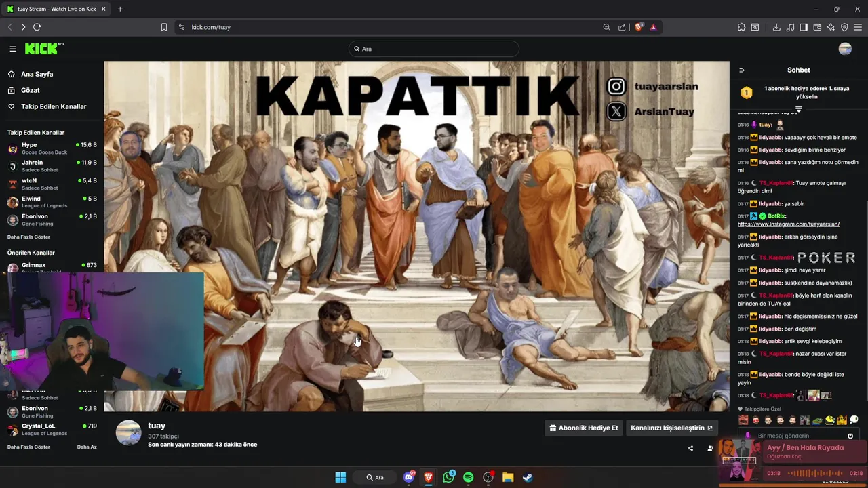This screenshot has width=868, height=488.
Task: Open the wtcN channel
Action: [x=52, y=184]
